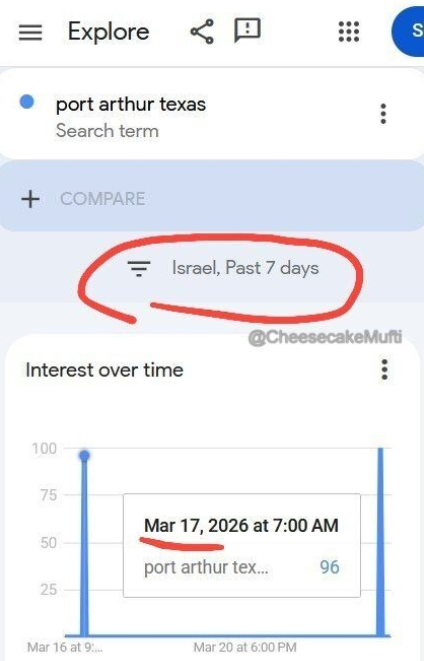Edit the port arthur texas search term

tap(131, 105)
